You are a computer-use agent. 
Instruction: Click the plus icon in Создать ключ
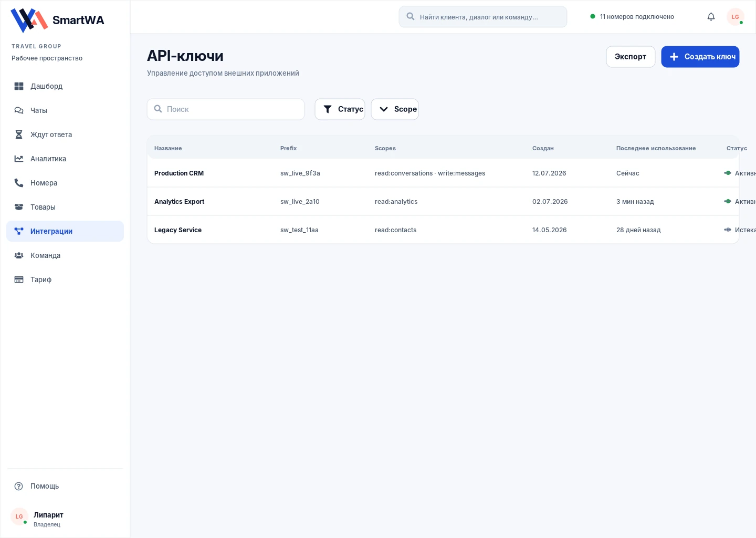674,57
